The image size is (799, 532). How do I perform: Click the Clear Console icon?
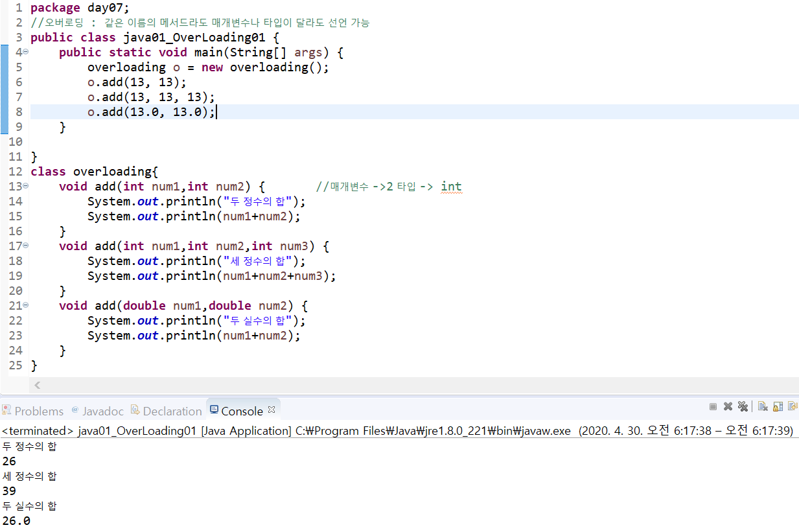click(x=763, y=406)
